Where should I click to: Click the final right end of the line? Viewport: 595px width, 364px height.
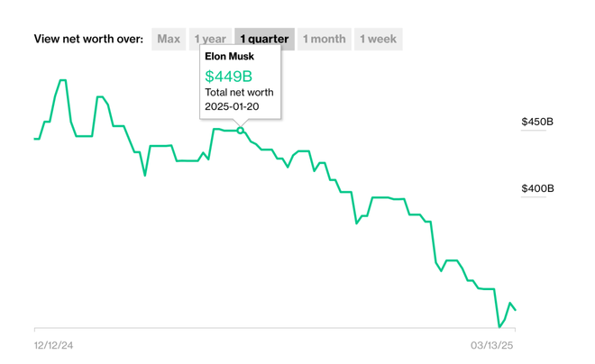click(x=515, y=310)
